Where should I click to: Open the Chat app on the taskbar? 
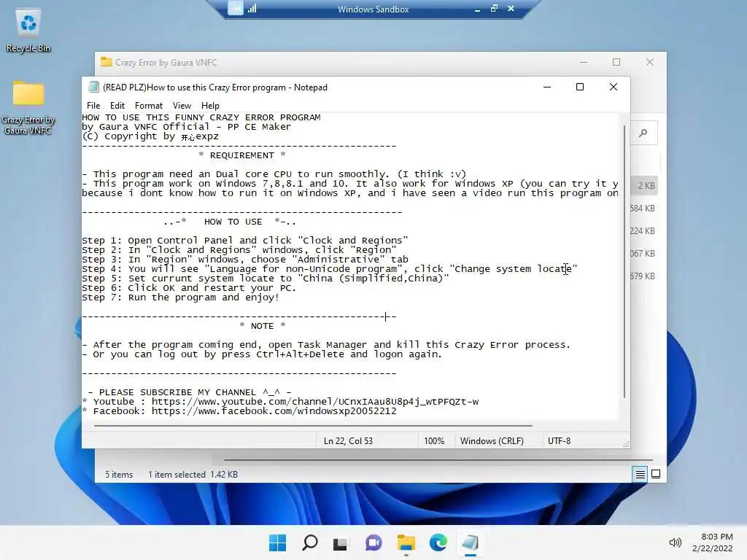[x=373, y=542]
